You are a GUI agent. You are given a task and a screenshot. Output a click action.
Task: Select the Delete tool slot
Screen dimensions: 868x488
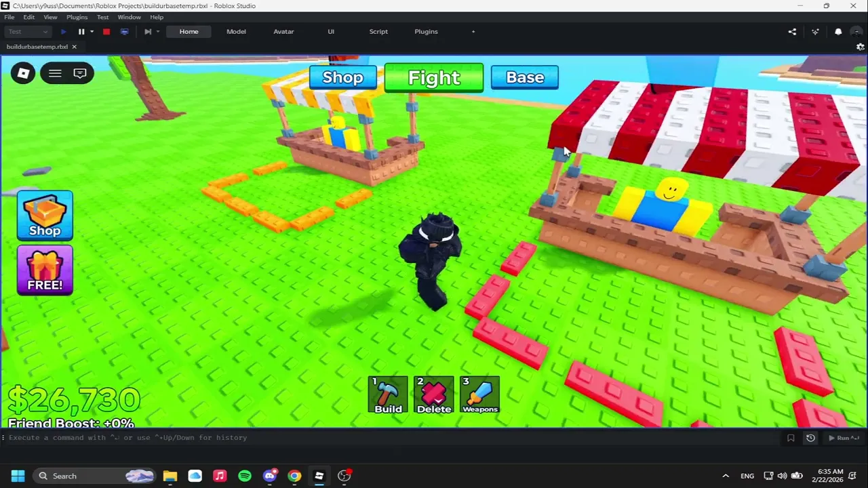tap(434, 395)
